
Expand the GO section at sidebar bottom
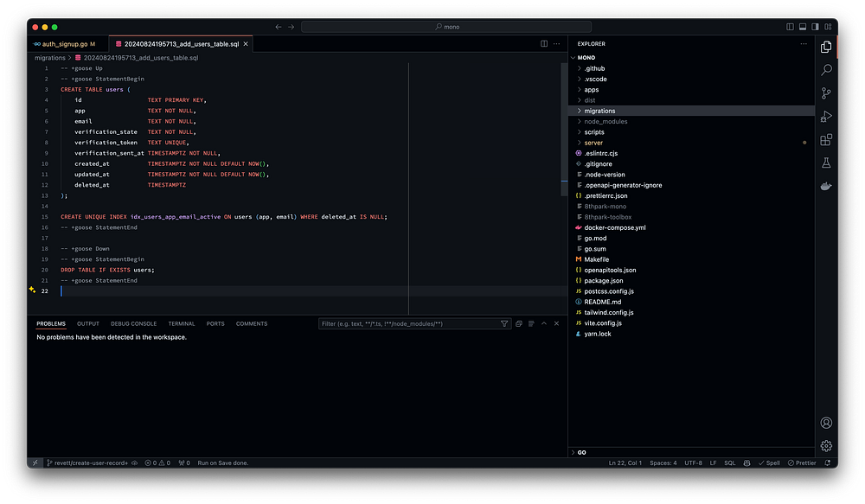582,452
